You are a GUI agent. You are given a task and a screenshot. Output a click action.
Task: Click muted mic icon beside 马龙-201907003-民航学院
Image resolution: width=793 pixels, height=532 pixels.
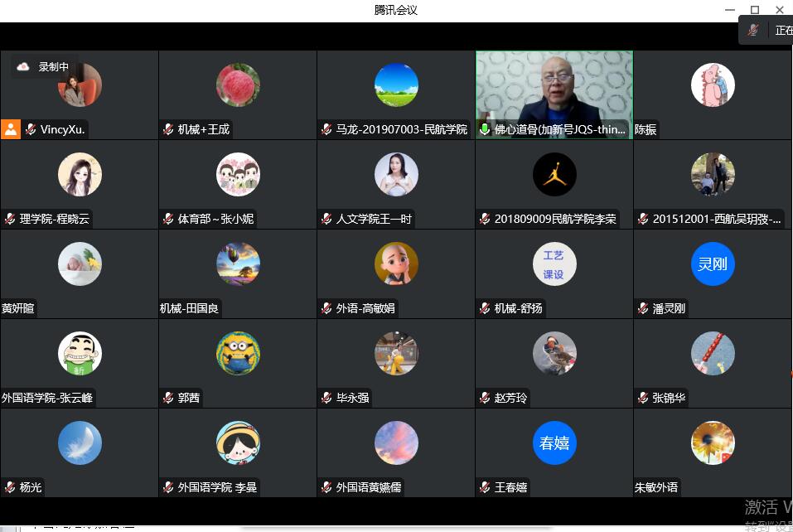[326, 129]
